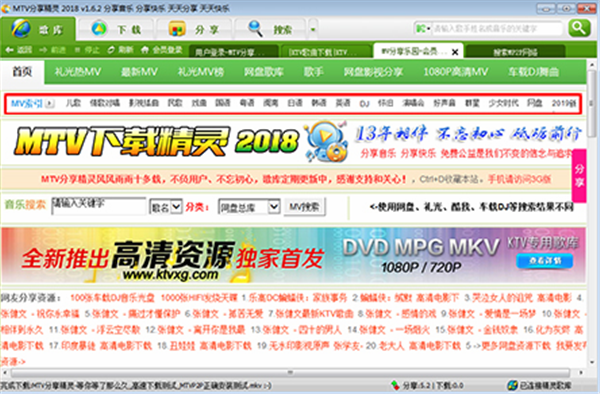The image size is (600, 394).
Task: Open the 搜索 magnifier section icon
Action: (x=256, y=29)
